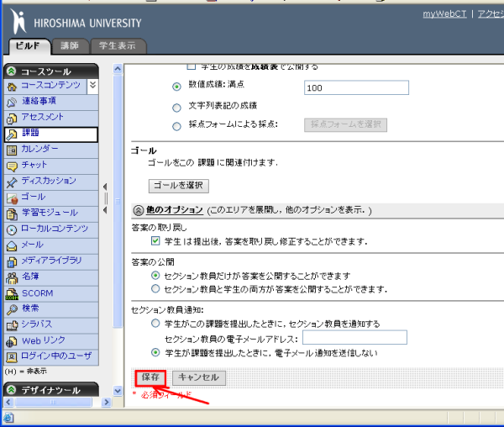Click the コースコンテンツ house icon
Screen dimensions: 504x427
point(12,87)
